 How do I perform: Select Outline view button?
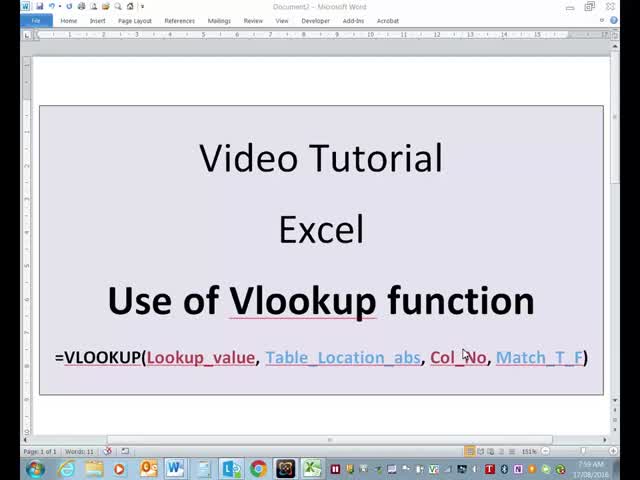(501, 451)
